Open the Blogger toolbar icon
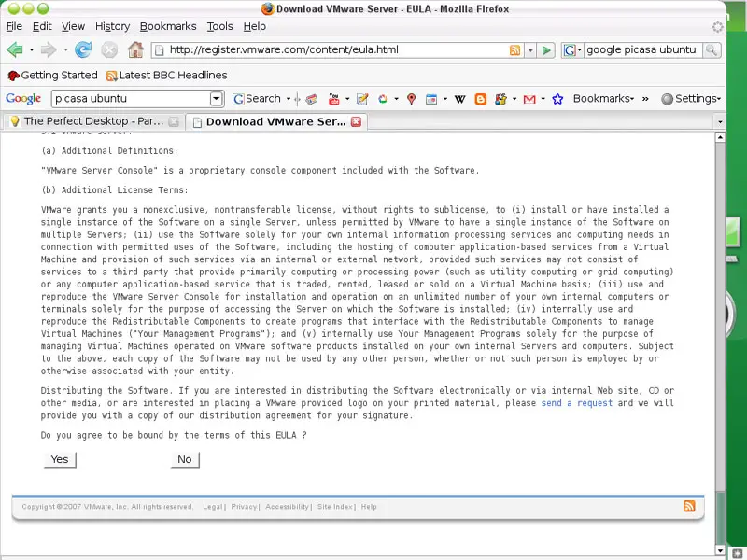Screen dimensions: 747x560 click(x=481, y=99)
